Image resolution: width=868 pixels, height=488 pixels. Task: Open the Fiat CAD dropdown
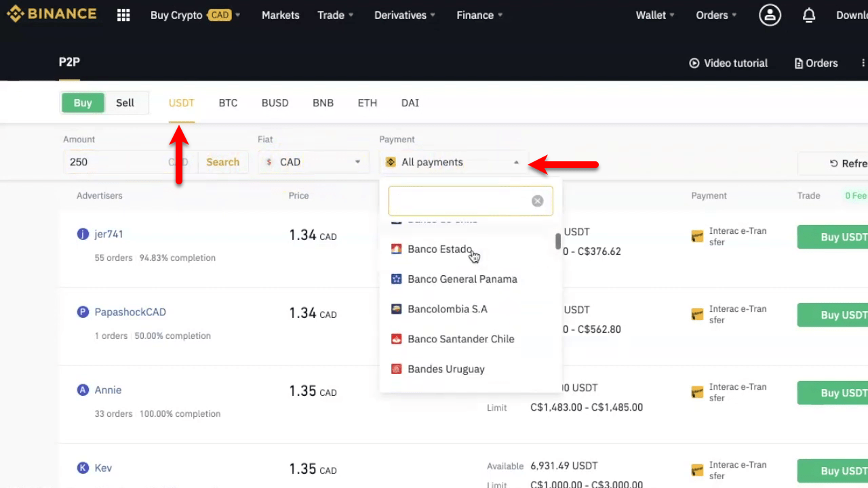pos(313,162)
